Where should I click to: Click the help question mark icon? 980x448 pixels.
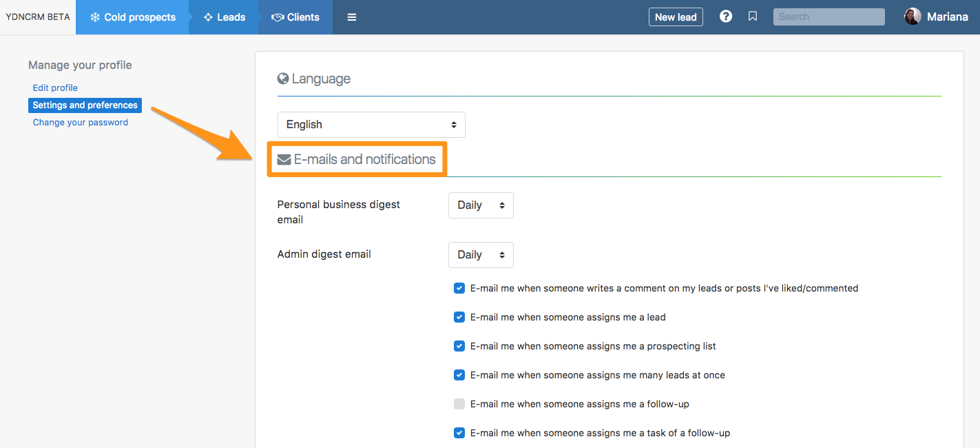click(726, 17)
